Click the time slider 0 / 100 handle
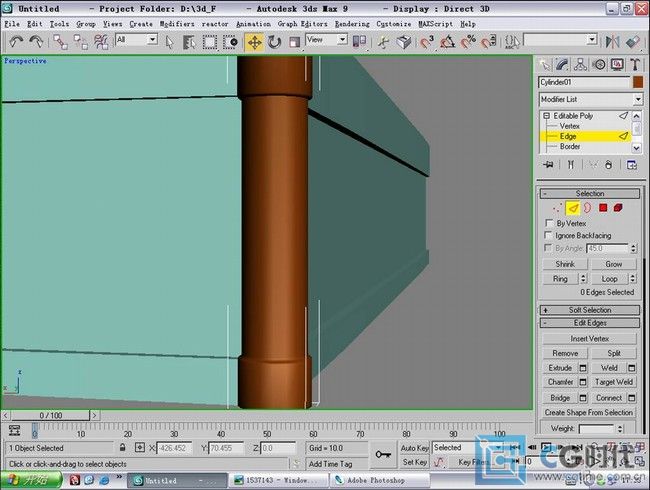The width and height of the screenshot is (650, 490). tap(51, 415)
